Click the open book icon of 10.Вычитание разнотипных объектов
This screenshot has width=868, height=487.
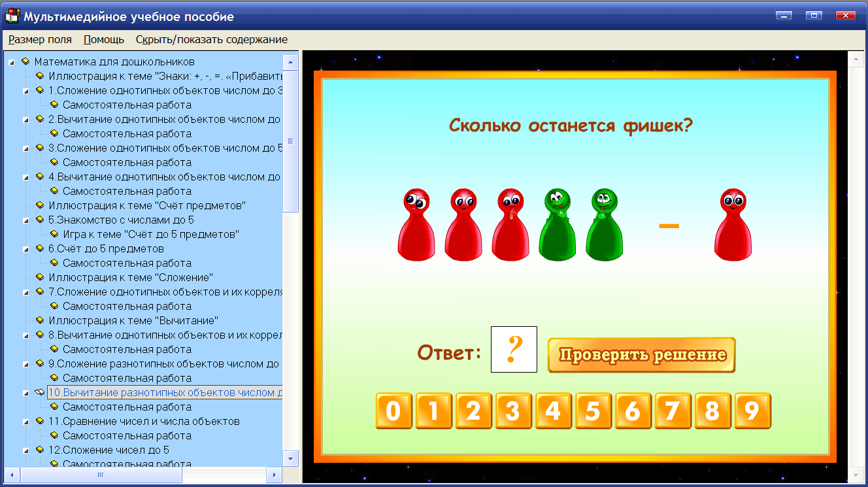tap(40, 392)
